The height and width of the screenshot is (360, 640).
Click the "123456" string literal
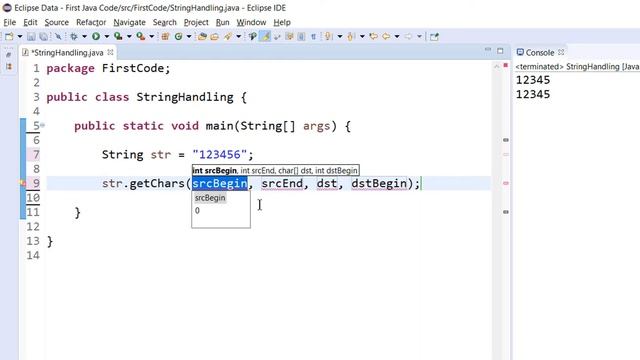click(x=220, y=155)
